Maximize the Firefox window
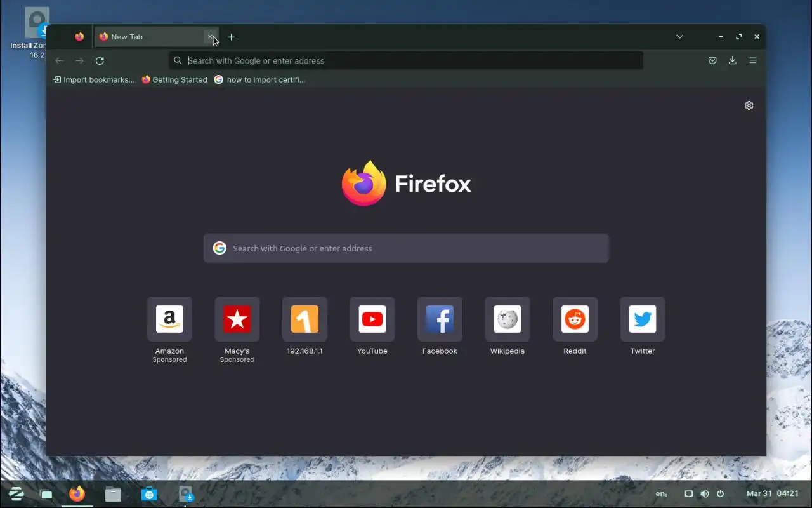Screen dimensions: 812x508 pos(739,37)
